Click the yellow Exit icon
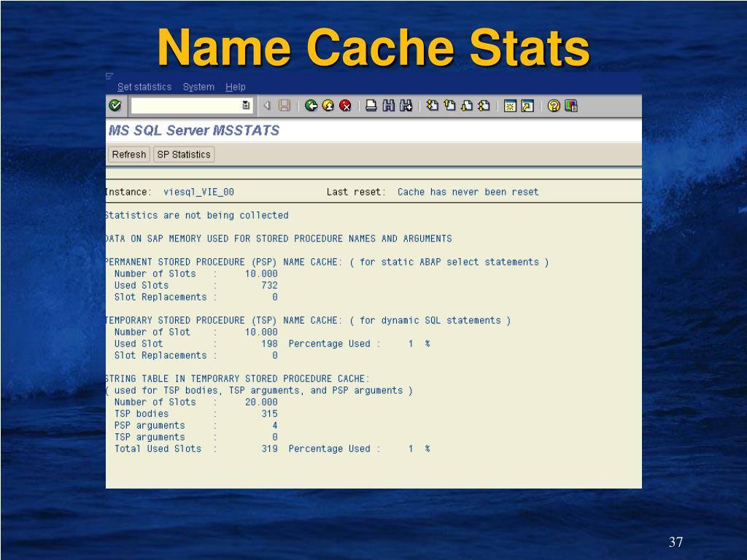The image size is (747, 560). pyautogui.click(x=328, y=105)
